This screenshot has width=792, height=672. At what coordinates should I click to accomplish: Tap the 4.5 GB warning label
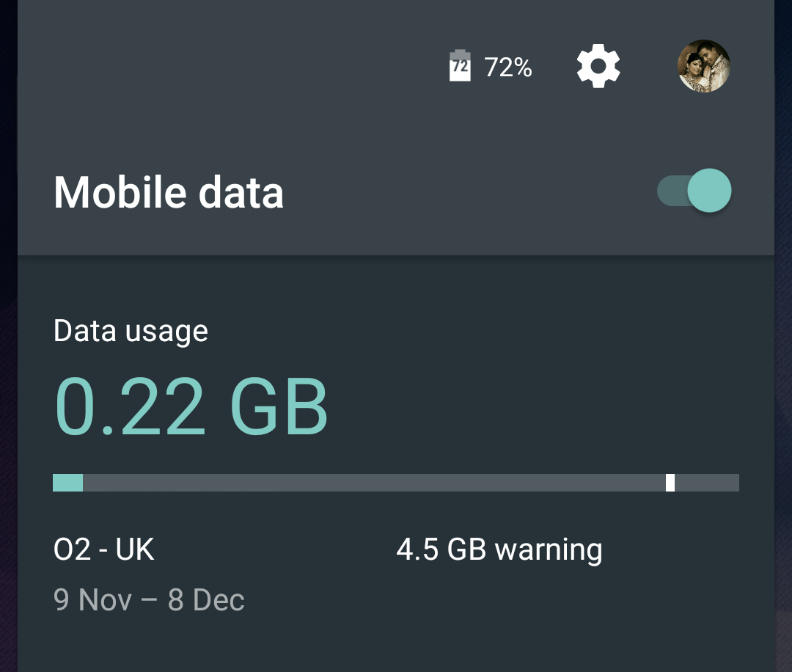(499, 549)
